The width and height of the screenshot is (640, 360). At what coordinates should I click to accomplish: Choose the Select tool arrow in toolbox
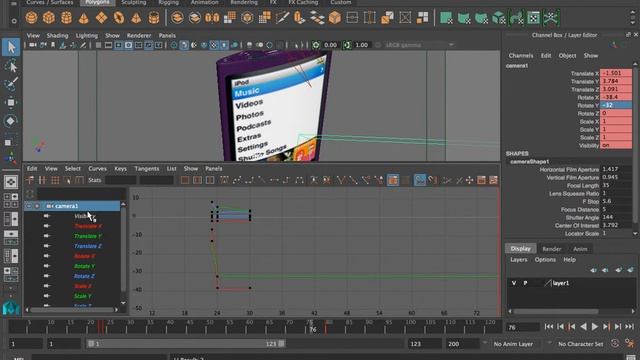coord(11,47)
